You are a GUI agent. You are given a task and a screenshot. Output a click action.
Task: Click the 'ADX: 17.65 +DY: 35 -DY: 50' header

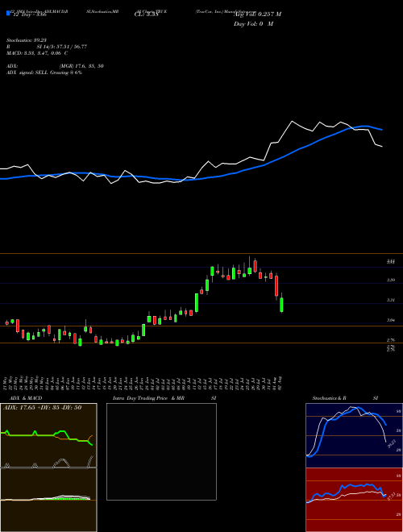click(43, 407)
